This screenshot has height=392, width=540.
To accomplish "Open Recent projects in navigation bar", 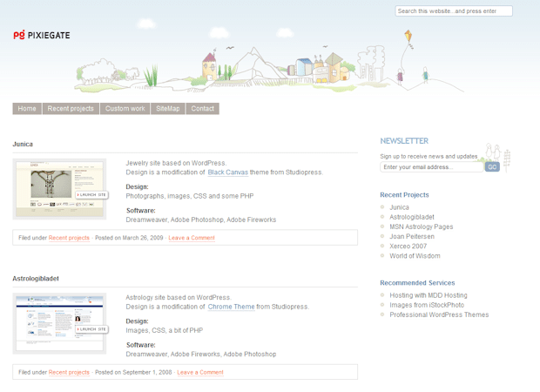I will click(x=71, y=109).
